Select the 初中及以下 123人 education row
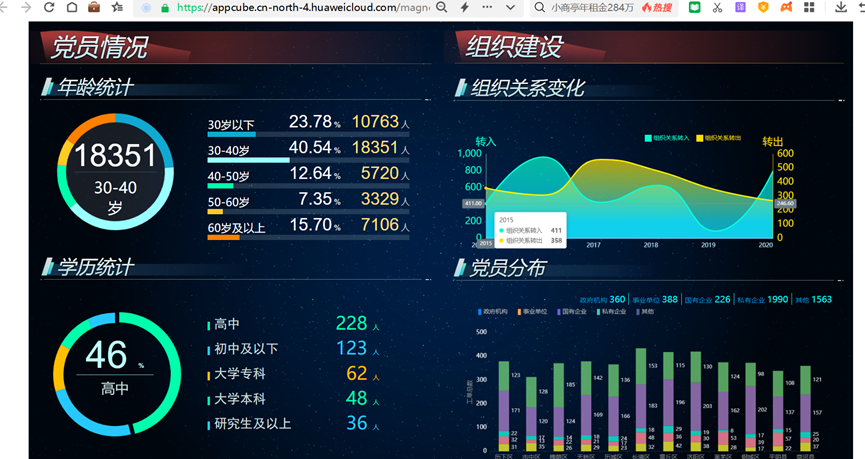The width and height of the screenshot is (865, 459). coord(293,349)
